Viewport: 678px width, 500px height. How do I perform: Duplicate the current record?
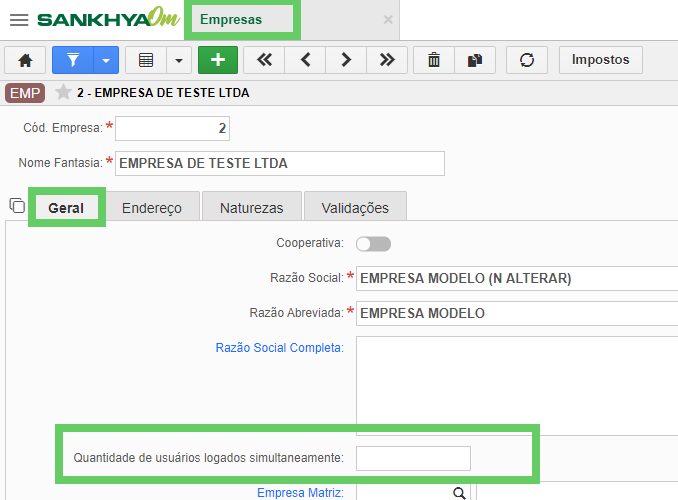(x=475, y=60)
